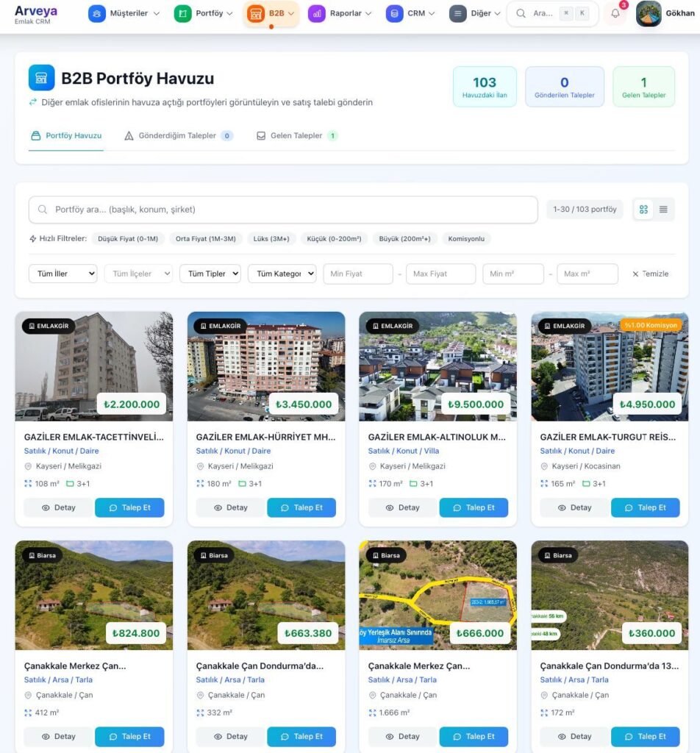Click the Diğer hamburger menu icon

click(x=457, y=13)
